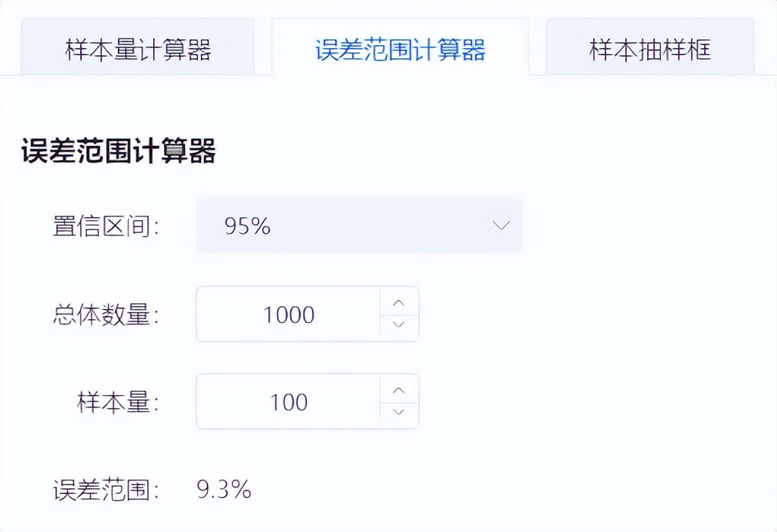Decrement 总体数量 using the down arrow
Image resolution: width=777 pixels, height=532 pixels.
coord(399,326)
